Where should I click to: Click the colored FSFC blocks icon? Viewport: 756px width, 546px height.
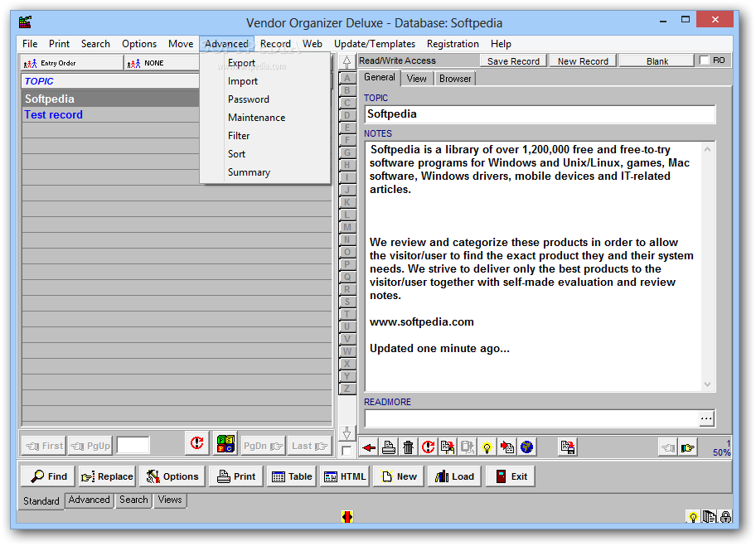click(x=225, y=443)
